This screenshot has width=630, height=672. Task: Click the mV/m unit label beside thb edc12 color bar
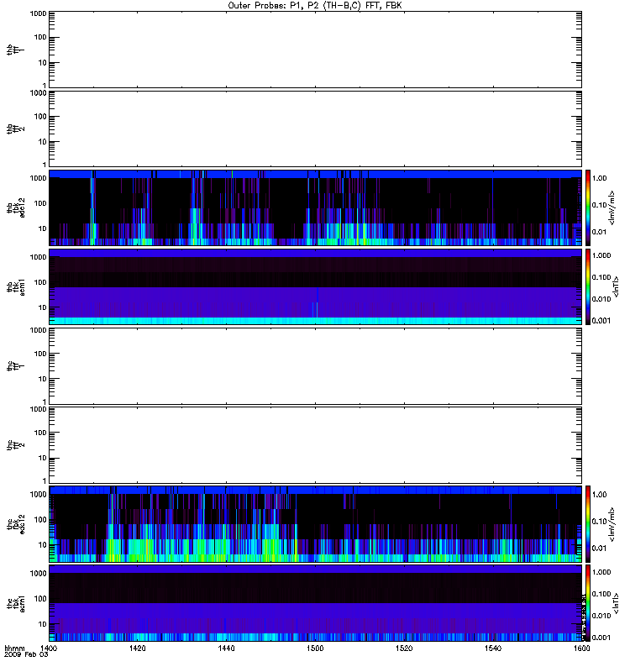612,207
